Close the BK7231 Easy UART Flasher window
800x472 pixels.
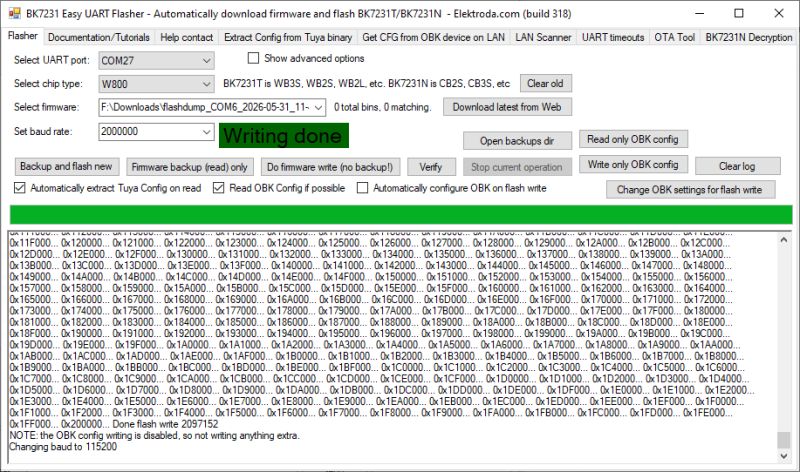(x=779, y=14)
